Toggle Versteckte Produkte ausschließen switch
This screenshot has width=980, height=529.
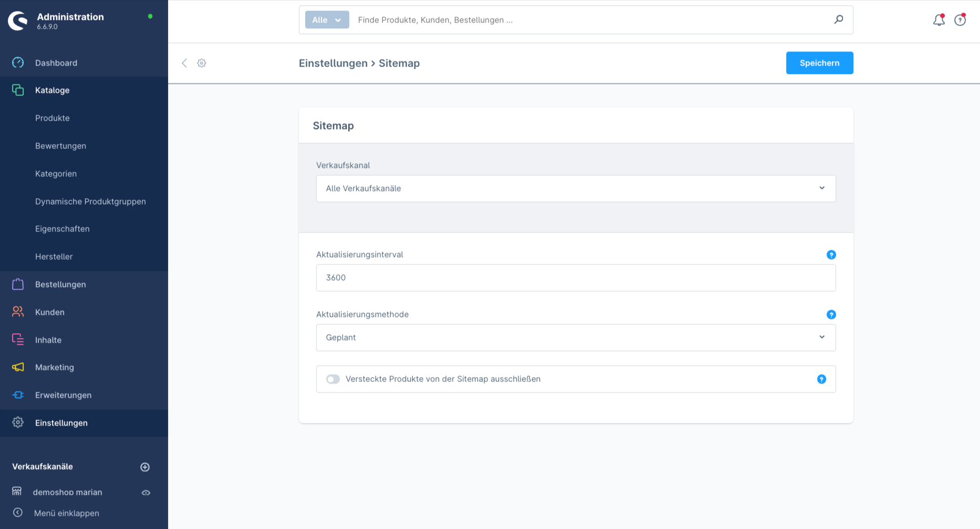point(333,379)
